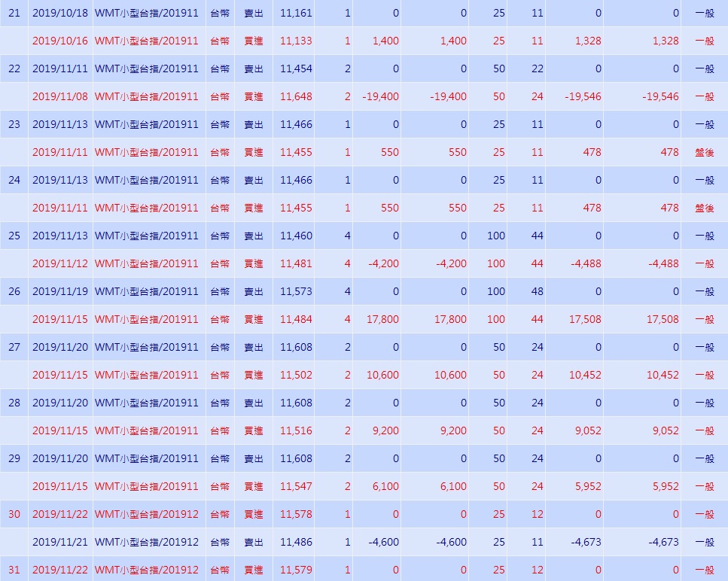Image resolution: width=728 pixels, height=581 pixels.
Task: Select row number 21
Action: [14, 13]
